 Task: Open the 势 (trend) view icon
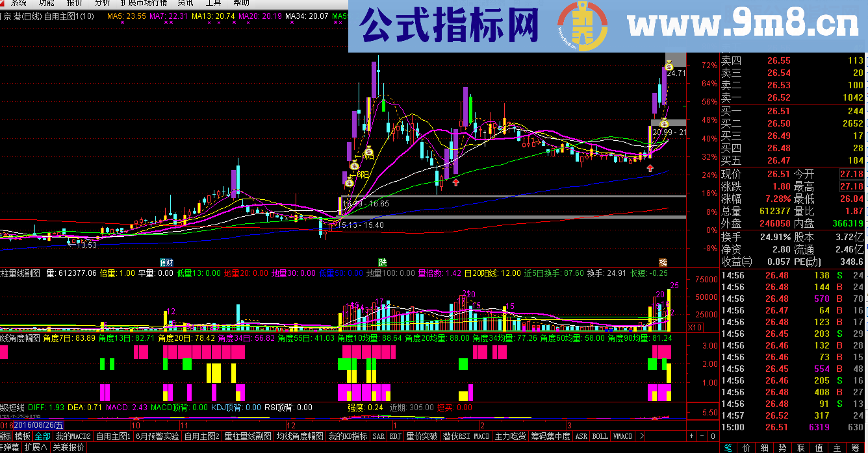[x=782, y=447]
